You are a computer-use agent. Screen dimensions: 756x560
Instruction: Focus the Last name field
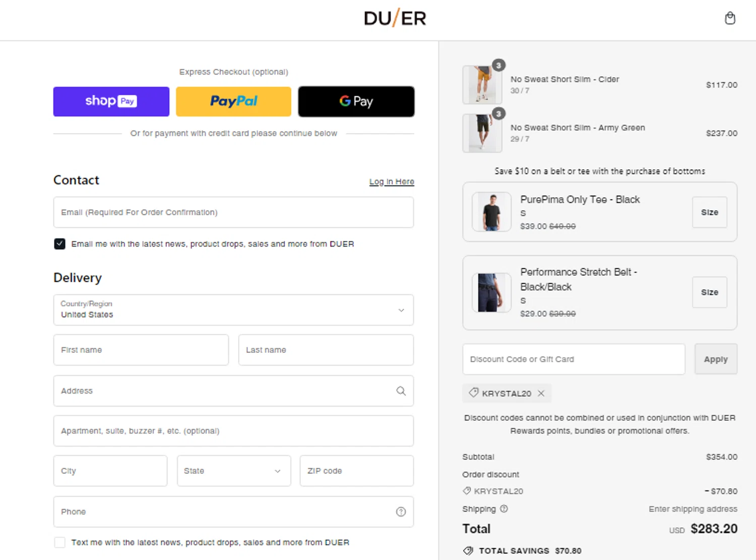coord(326,350)
